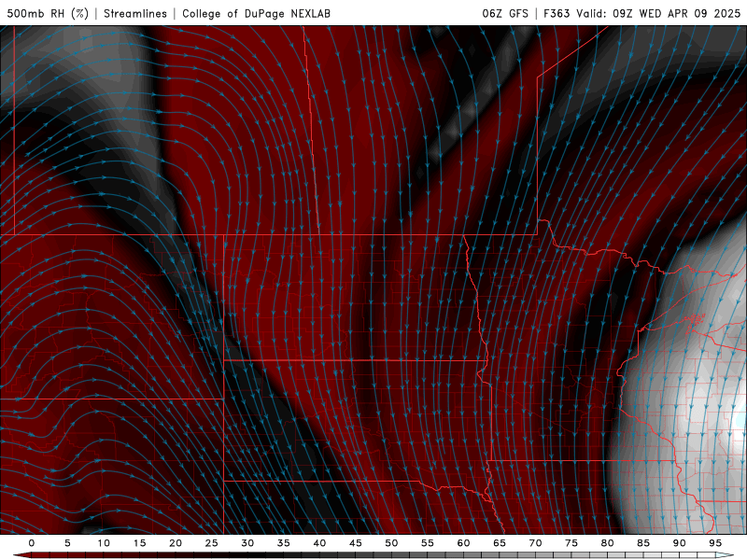This screenshot has height=560, width=747.
Task: Select the "Streamlines" label in the header
Action: click(x=135, y=13)
